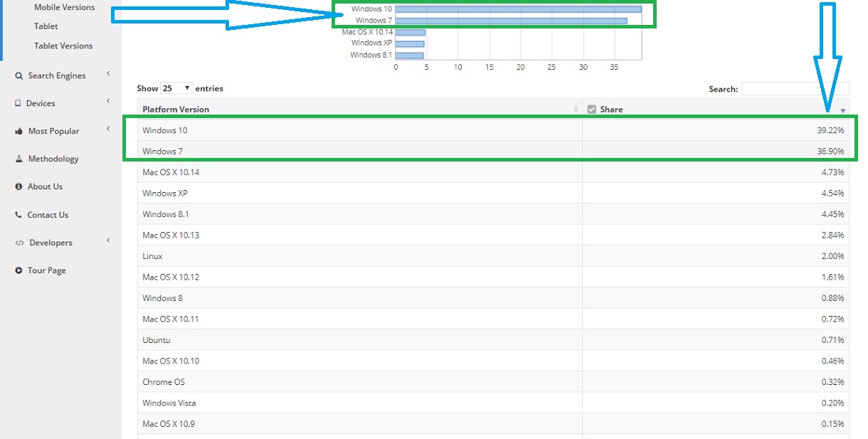Viewport: 868px width, 439px height.
Task: Expand the Devices menu chevron
Action: point(109,101)
